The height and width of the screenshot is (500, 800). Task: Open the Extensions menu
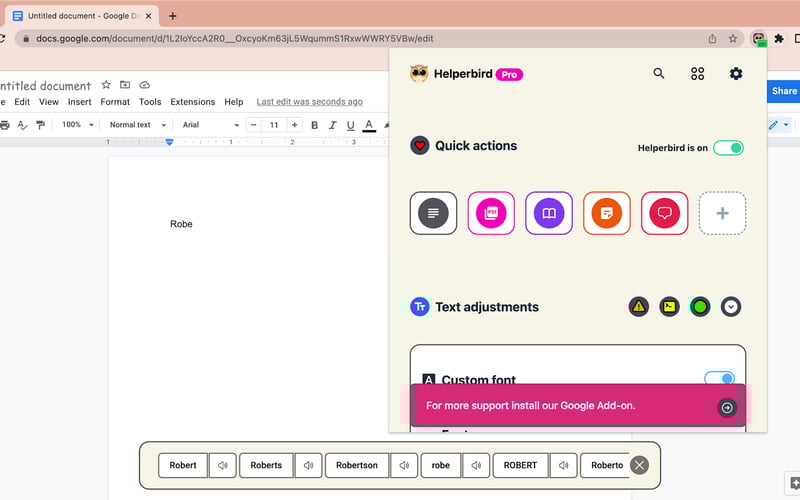[x=193, y=102]
